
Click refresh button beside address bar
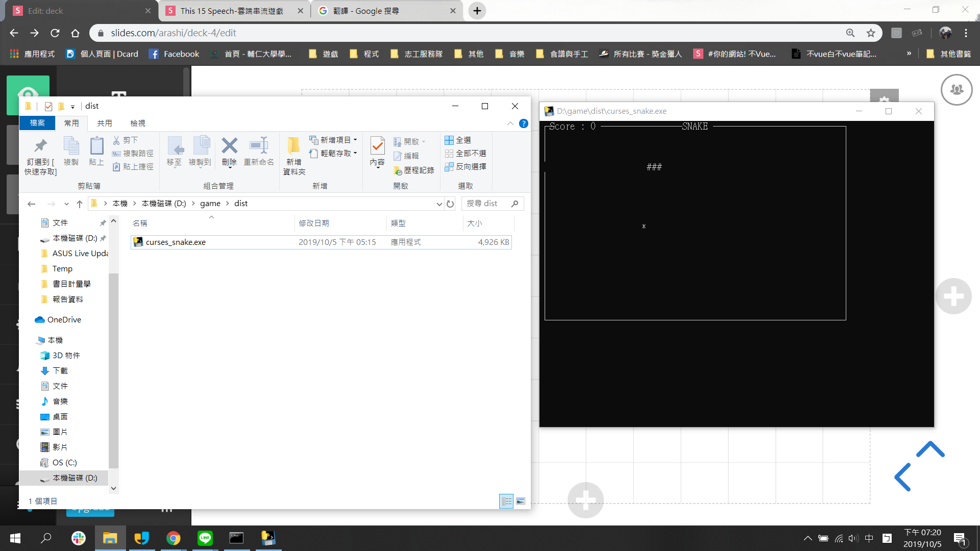[450, 204]
